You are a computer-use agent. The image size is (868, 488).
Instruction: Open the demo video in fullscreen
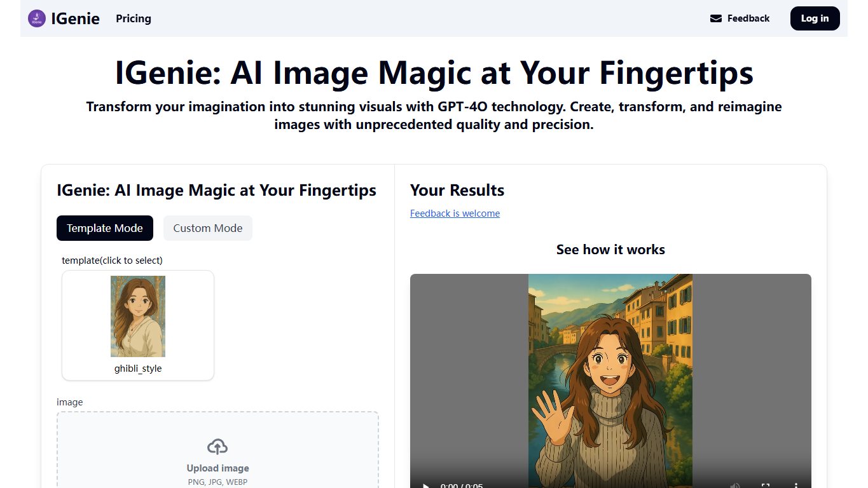766,486
